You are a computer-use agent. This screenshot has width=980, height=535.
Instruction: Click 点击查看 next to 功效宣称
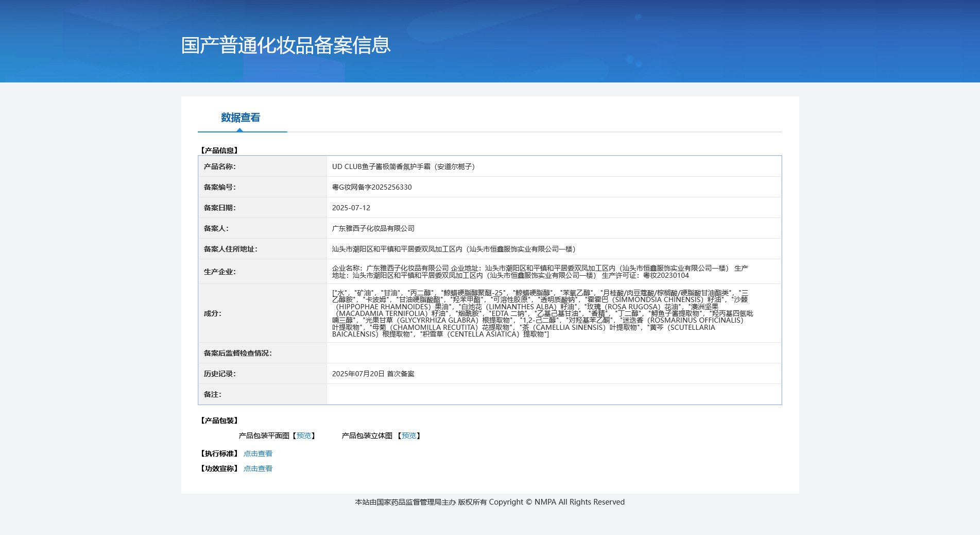pos(257,469)
